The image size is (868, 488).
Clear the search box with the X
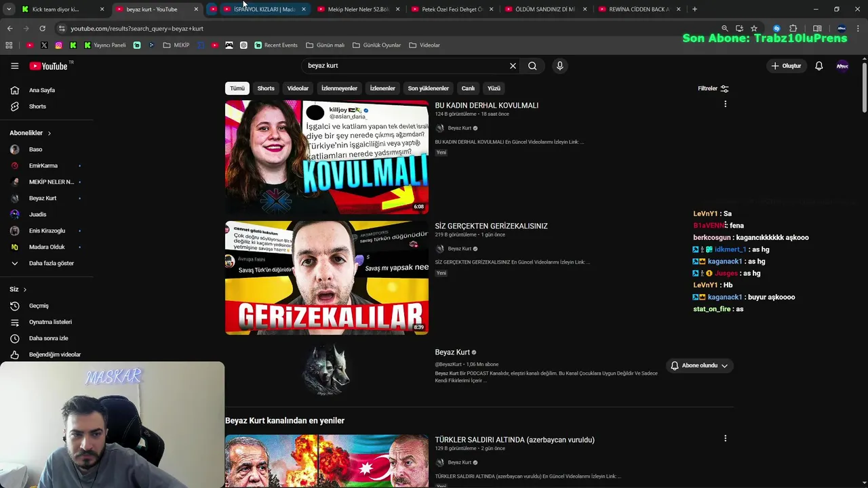[513, 66]
